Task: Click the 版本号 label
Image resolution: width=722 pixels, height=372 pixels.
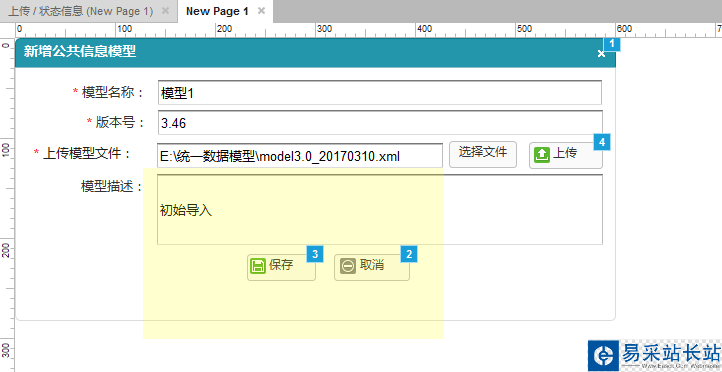Action: pyautogui.click(x=120, y=122)
